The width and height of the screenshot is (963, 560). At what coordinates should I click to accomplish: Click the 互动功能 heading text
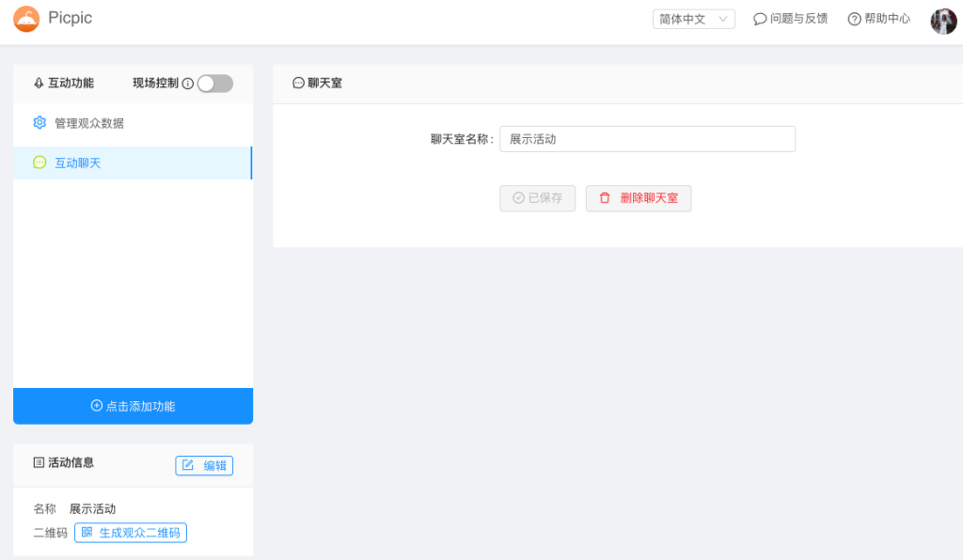[x=71, y=83]
